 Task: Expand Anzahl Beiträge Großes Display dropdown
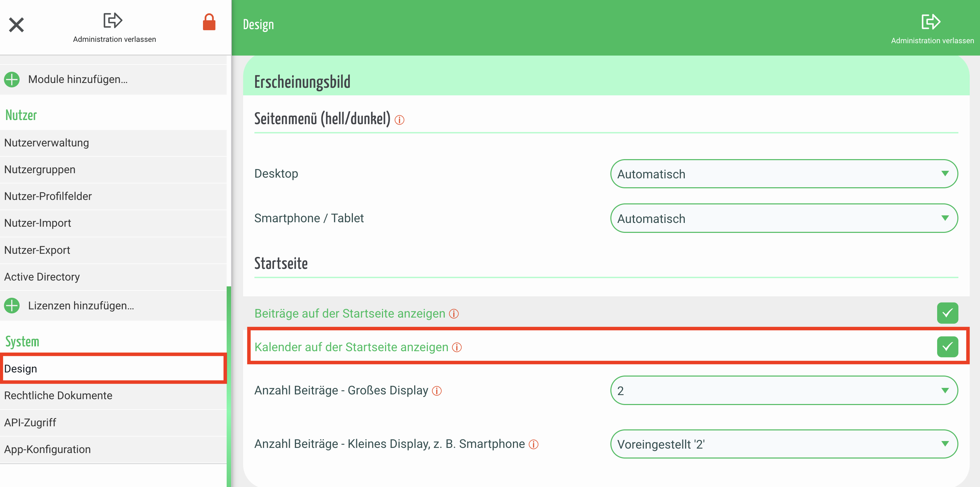pos(784,391)
